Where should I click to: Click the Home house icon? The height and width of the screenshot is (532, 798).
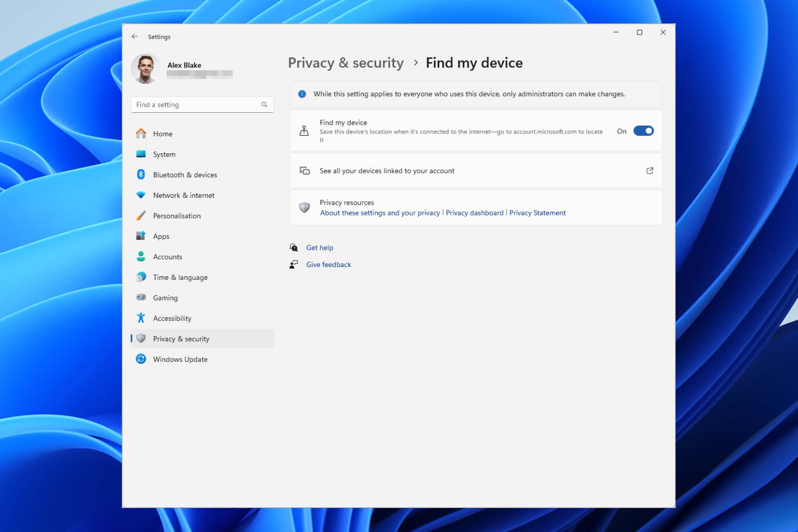(x=141, y=134)
